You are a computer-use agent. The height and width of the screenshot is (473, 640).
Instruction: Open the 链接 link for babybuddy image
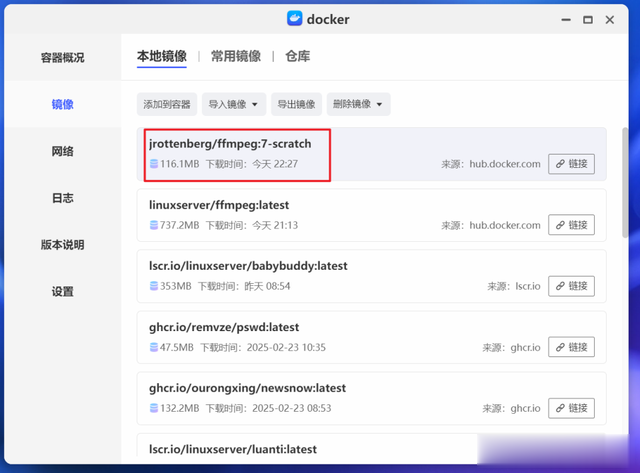pyautogui.click(x=571, y=286)
